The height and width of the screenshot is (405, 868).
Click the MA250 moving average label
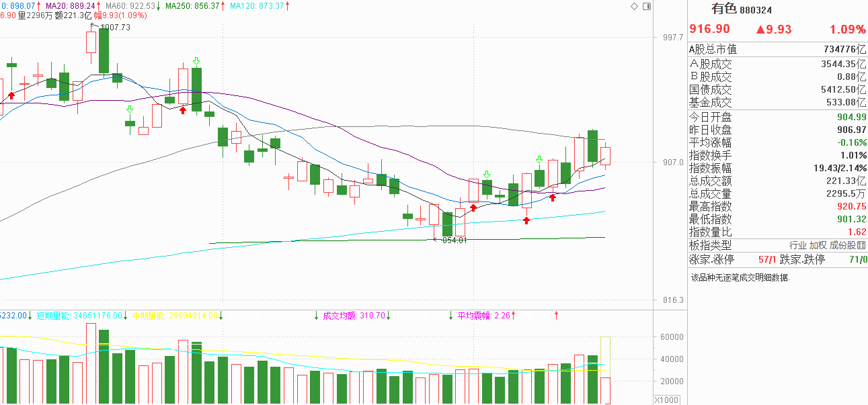point(192,5)
